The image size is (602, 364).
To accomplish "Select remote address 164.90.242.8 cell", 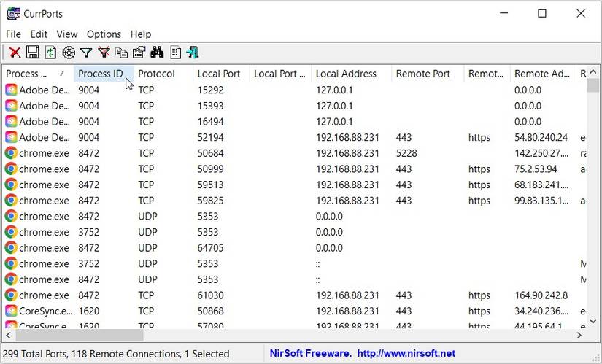I will [541, 295].
